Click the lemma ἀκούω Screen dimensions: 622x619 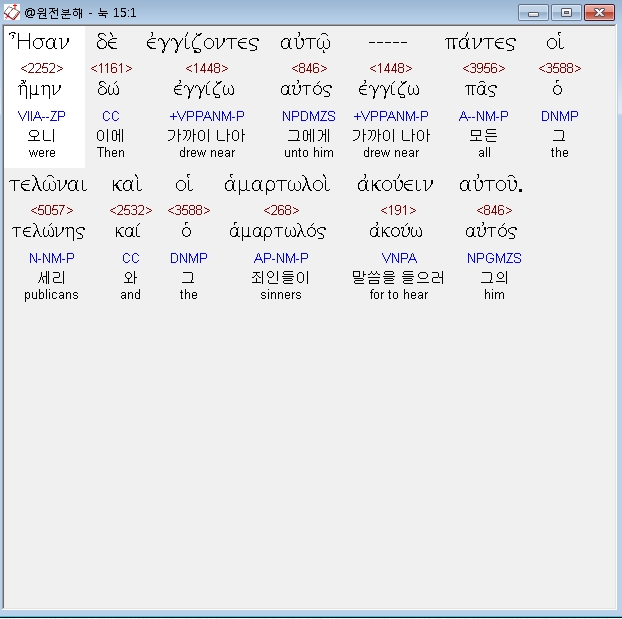coord(395,231)
